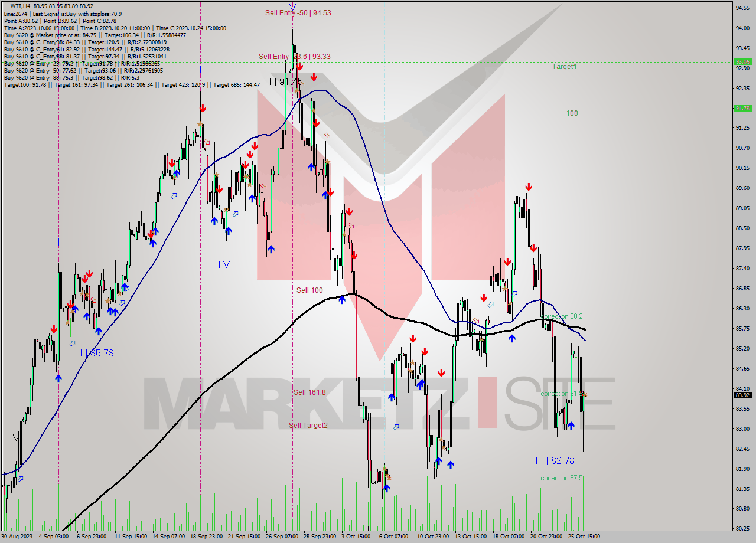Click the 'Time A:2023.10.06 15:00:00' line
756x543 pixels.
tap(115, 28)
